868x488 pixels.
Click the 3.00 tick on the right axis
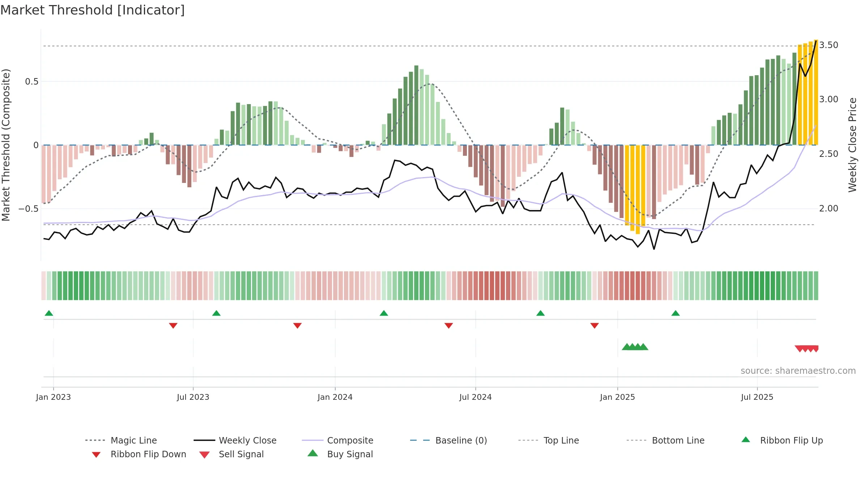[x=829, y=99]
